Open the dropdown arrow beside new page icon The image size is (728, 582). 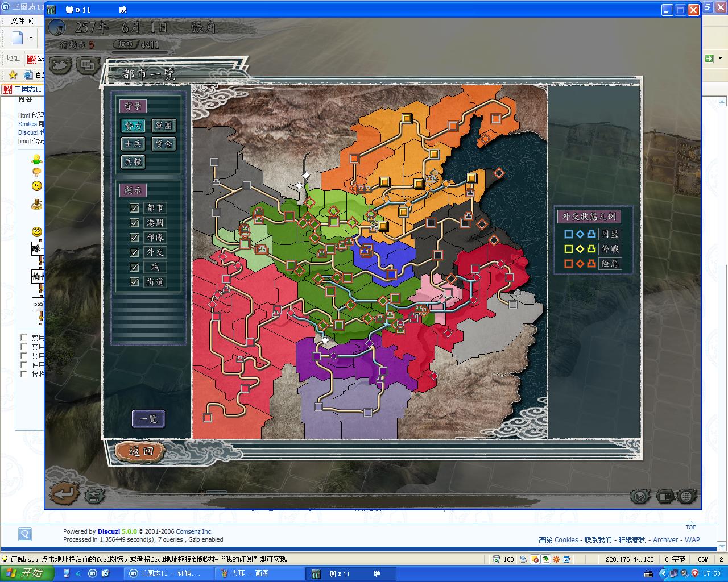coord(31,39)
